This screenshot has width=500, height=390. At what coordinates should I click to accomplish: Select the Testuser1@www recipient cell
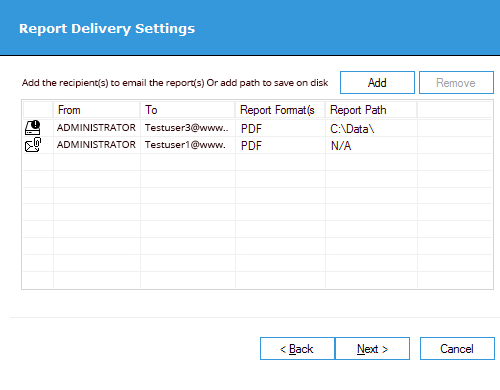(x=188, y=145)
